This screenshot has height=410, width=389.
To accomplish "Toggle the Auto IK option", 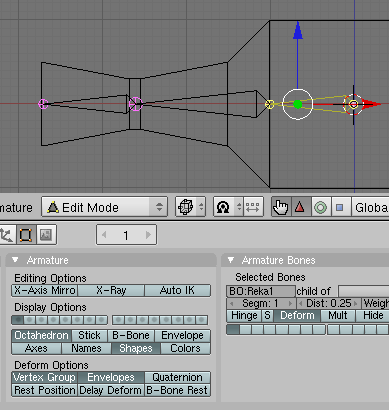I will pos(177,290).
